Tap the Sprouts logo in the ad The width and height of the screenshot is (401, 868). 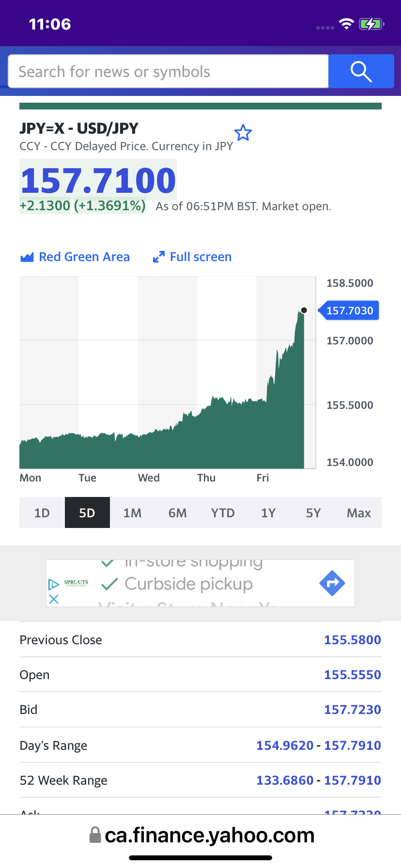click(x=76, y=583)
